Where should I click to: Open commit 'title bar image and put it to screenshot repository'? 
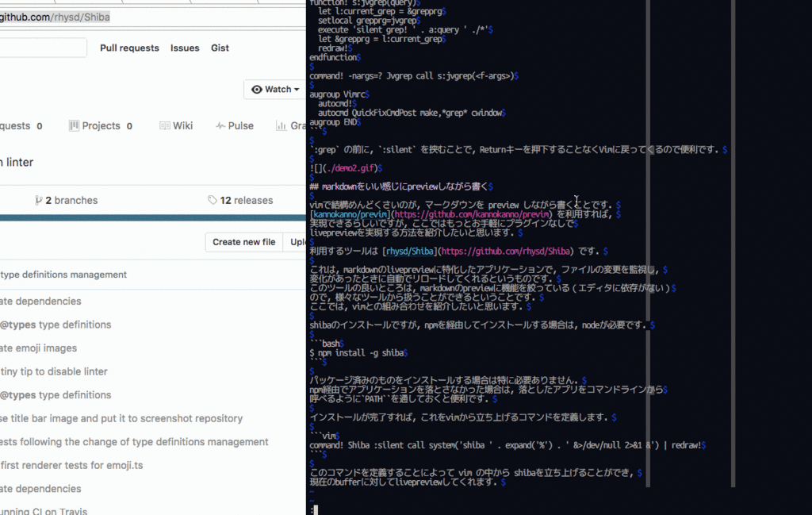point(121,418)
